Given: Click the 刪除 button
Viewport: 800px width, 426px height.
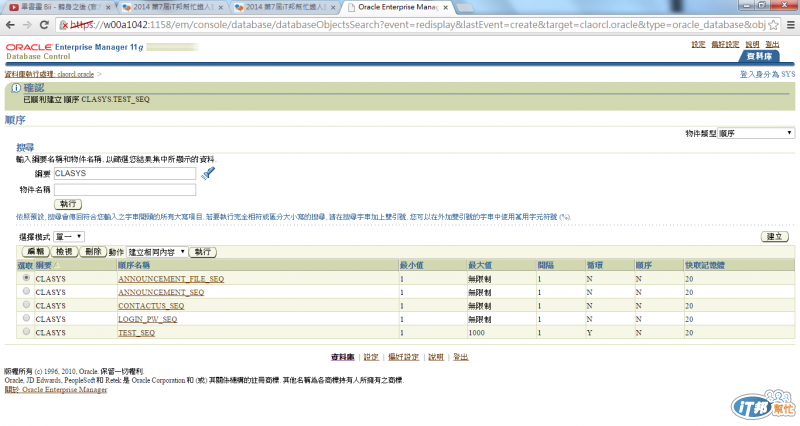Looking at the screenshot, I should point(93,252).
